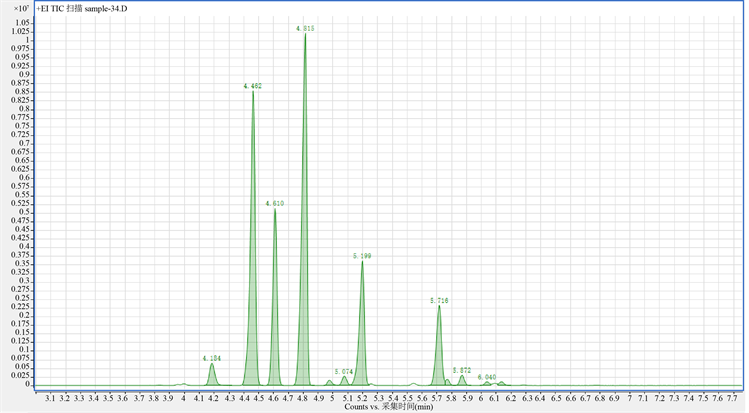Screen dimensions: 749x413
Task: Select the small peak labeled 4.184
Action: (212, 358)
